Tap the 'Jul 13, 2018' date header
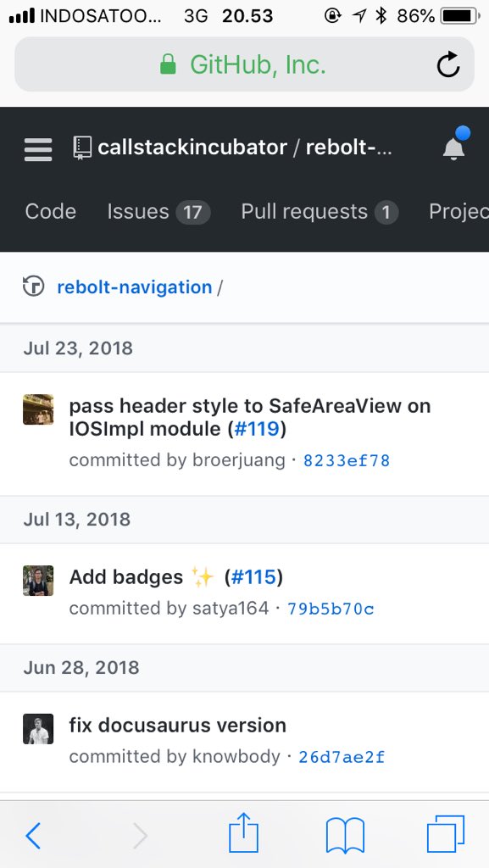 point(77,520)
